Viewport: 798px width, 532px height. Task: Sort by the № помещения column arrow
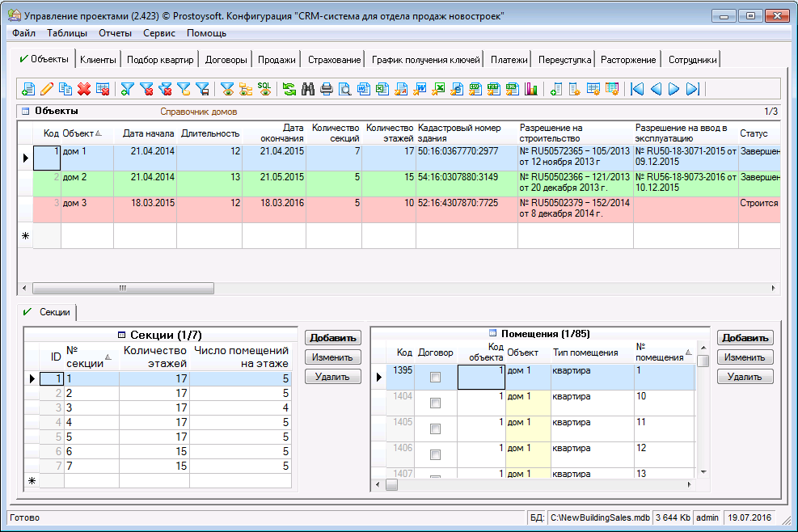pyautogui.click(x=688, y=353)
